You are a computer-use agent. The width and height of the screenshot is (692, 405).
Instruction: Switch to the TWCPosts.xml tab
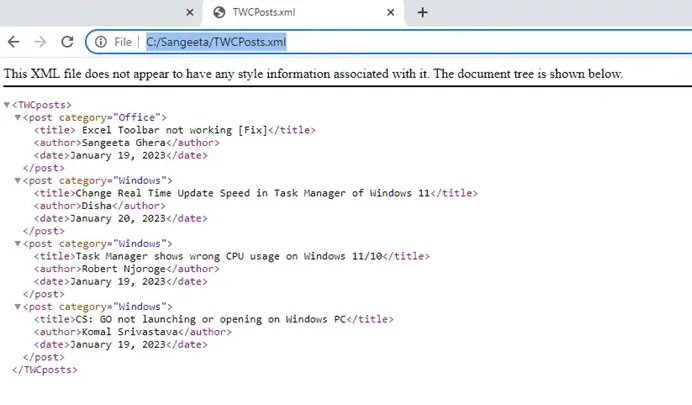tap(290, 12)
